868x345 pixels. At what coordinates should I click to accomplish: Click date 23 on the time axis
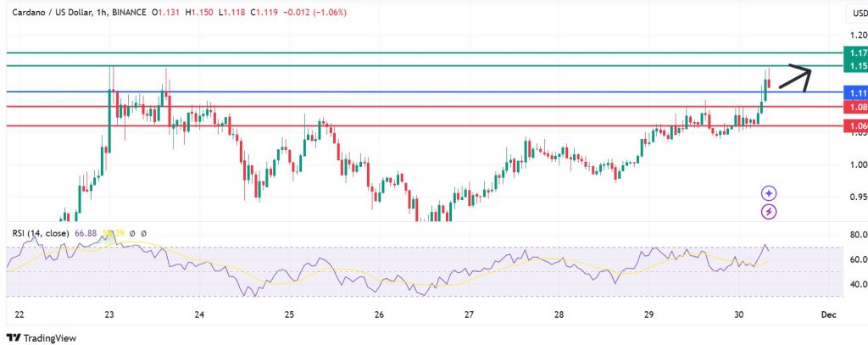click(x=109, y=314)
